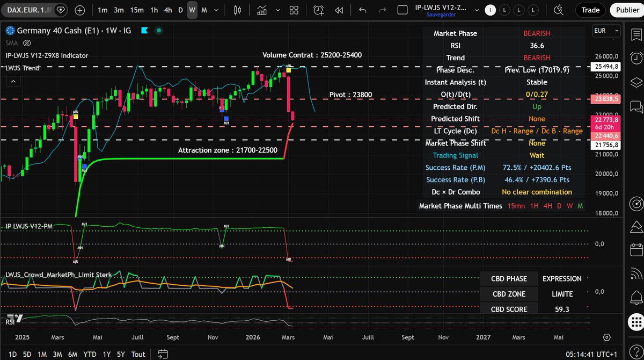This screenshot has width=644, height=360.
Task: Select the 15m timeframe
Action: coord(137,10)
